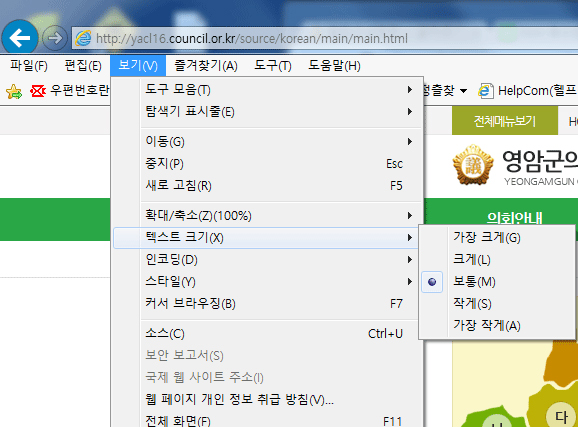The height and width of the screenshot is (427, 578).
Task: Click the 다 district on the map
Action: coord(561,416)
